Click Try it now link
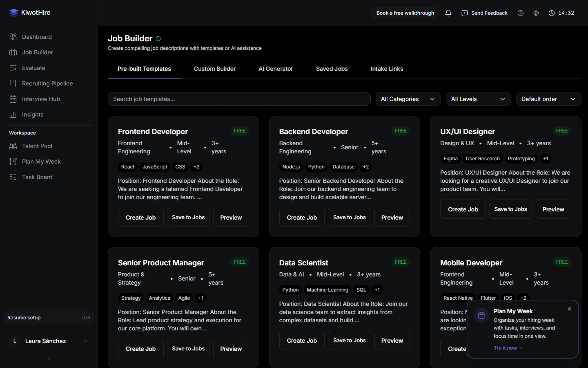The width and height of the screenshot is (588, 368). (508, 348)
